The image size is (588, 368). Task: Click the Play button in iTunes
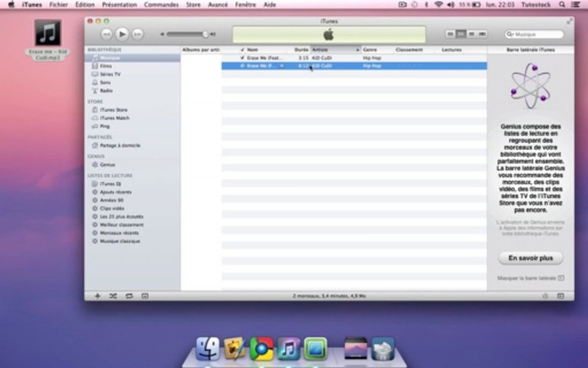tap(122, 34)
